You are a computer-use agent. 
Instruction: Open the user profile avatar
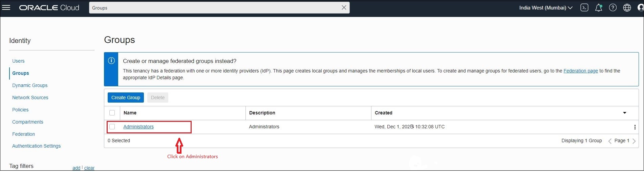(x=641, y=7)
